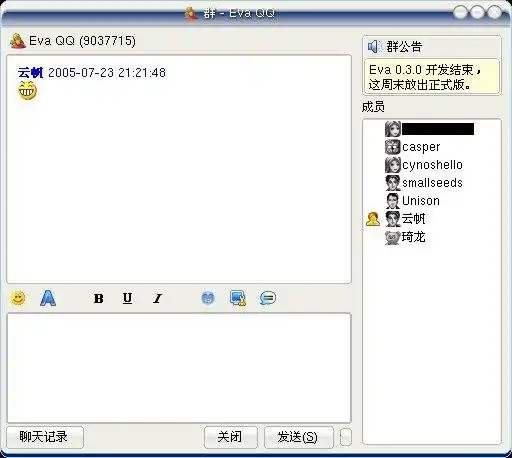Click 琦龙's bear avatar icon
This screenshot has width=512, height=458.
393,237
